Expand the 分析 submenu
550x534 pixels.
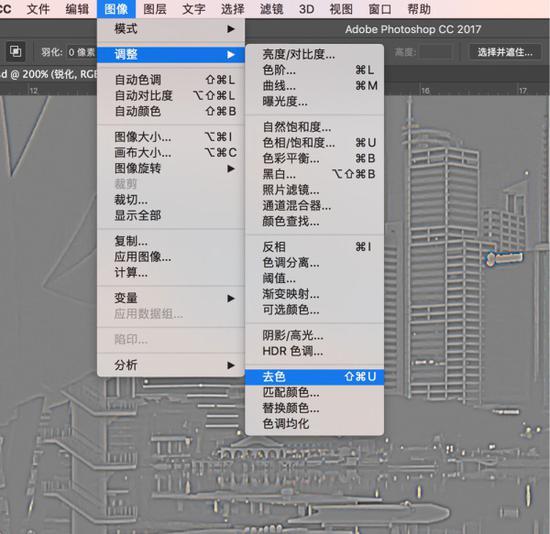[x=171, y=365]
